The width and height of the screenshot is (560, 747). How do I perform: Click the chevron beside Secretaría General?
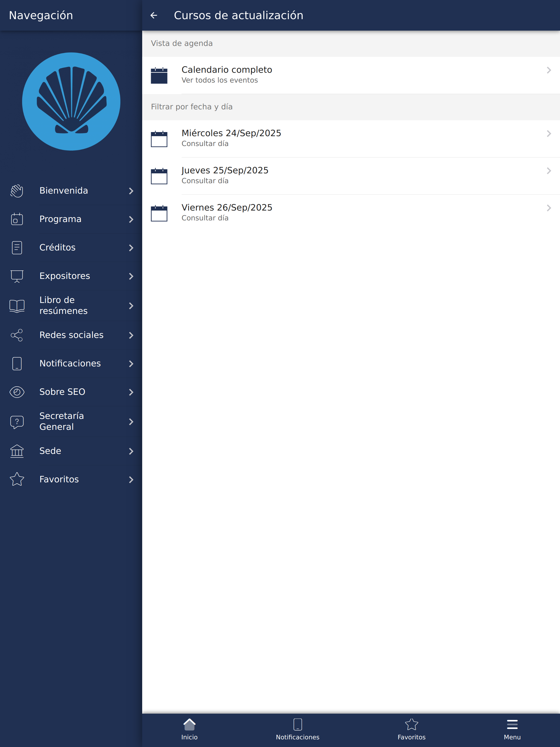tap(131, 422)
